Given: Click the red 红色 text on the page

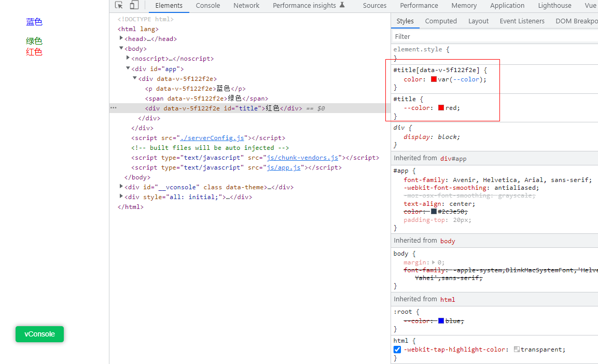Looking at the screenshot, I should tap(34, 52).
